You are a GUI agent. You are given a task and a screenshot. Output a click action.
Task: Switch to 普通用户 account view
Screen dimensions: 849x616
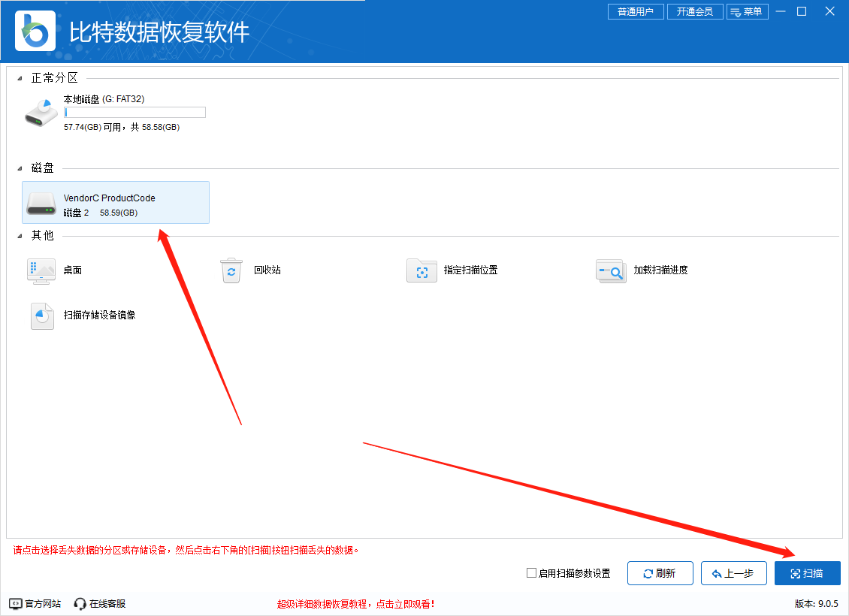(636, 11)
